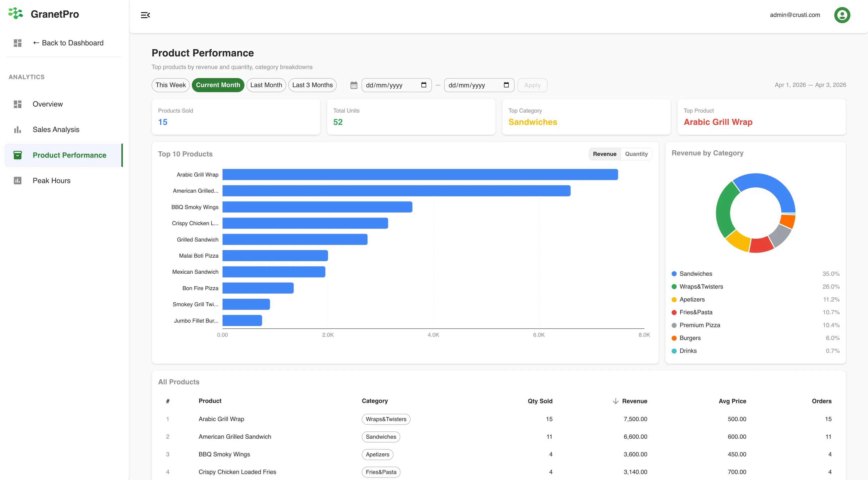This screenshot has width=868, height=480.
Task: Toggle Revenue column sorting arrow
Action: 616,401
